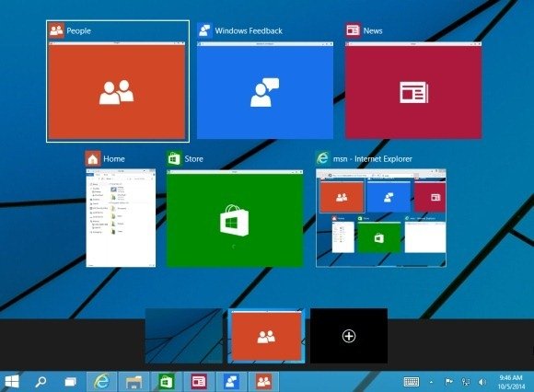Open Windows Feedback from the taskbar

pos(231,382)
